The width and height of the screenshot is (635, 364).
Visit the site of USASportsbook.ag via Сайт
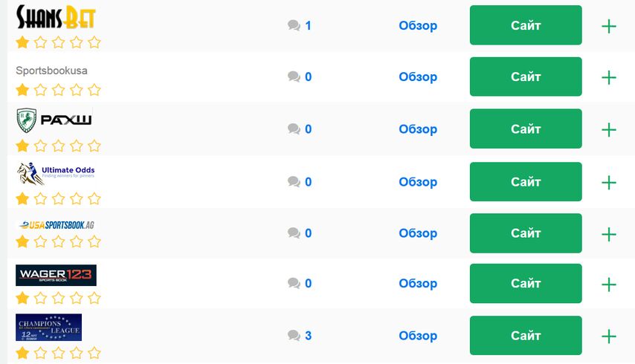526,233
